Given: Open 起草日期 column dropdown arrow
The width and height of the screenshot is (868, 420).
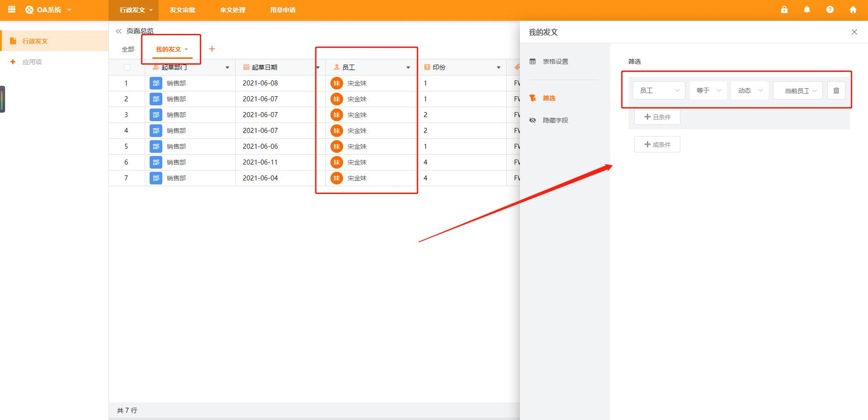Looking at the screenshot, I should click(318, 67).
